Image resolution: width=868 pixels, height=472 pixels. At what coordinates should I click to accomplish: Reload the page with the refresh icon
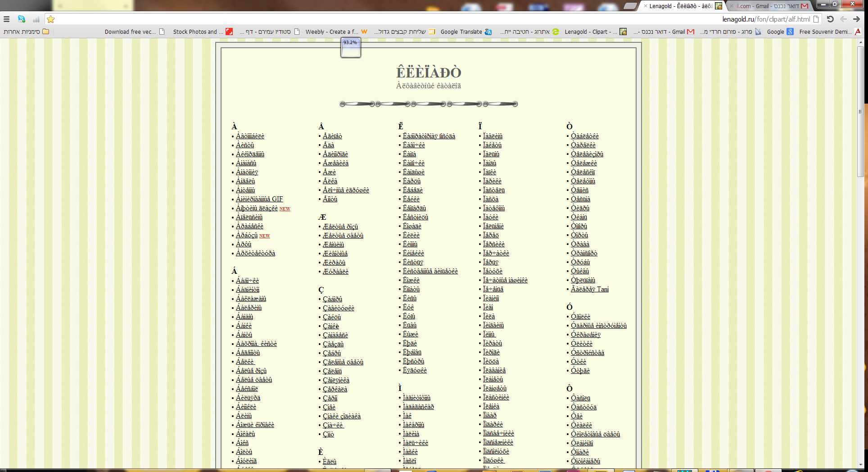(830, 19)
